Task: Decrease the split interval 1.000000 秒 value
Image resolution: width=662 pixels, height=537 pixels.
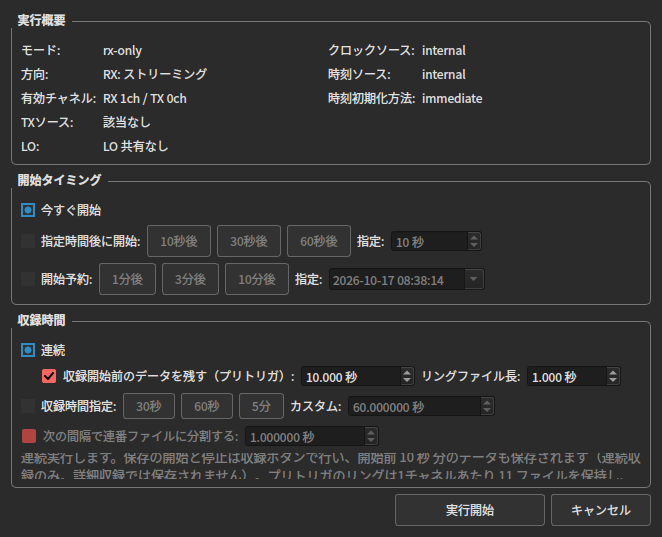Action: [x=371, y=440]
